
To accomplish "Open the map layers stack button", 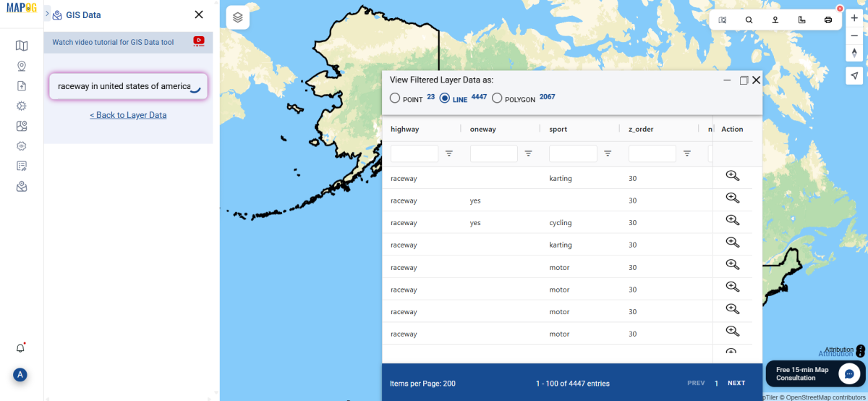I will point(238,17).
